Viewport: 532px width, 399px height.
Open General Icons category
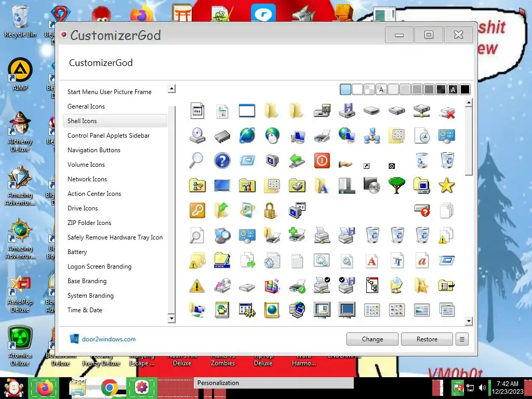(x=86, y=107)
